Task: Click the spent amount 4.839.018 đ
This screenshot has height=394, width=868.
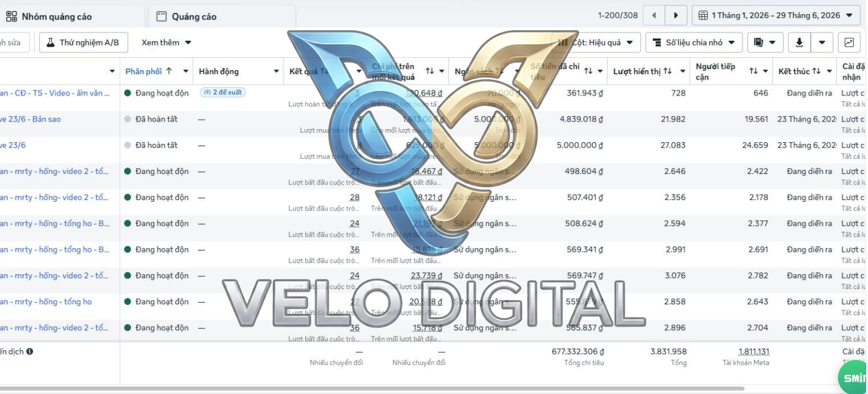Action: click(581, 119)
